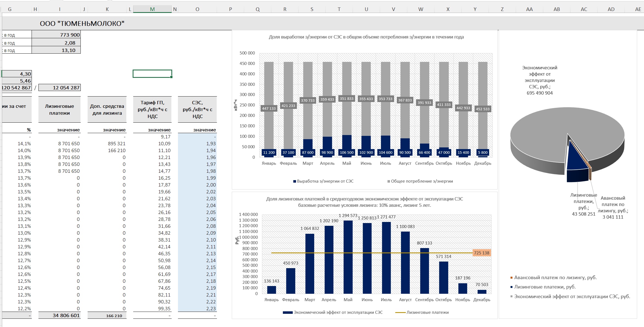This screenshot has width=644, height=327.
Task: Click the ООО "ТЮМЕНЬМОЛОКО" title cell
Action: pyautogui.click(x=82, y=23)
